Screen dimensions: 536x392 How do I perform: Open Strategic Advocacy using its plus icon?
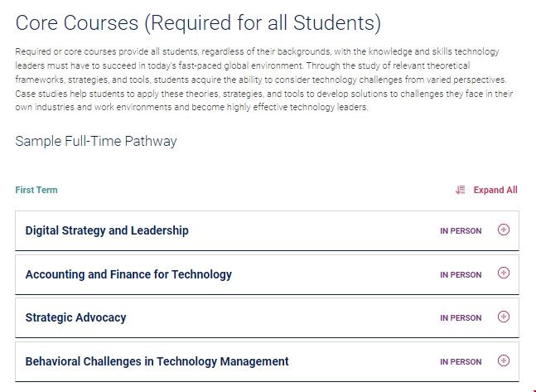tap(504, 317)
